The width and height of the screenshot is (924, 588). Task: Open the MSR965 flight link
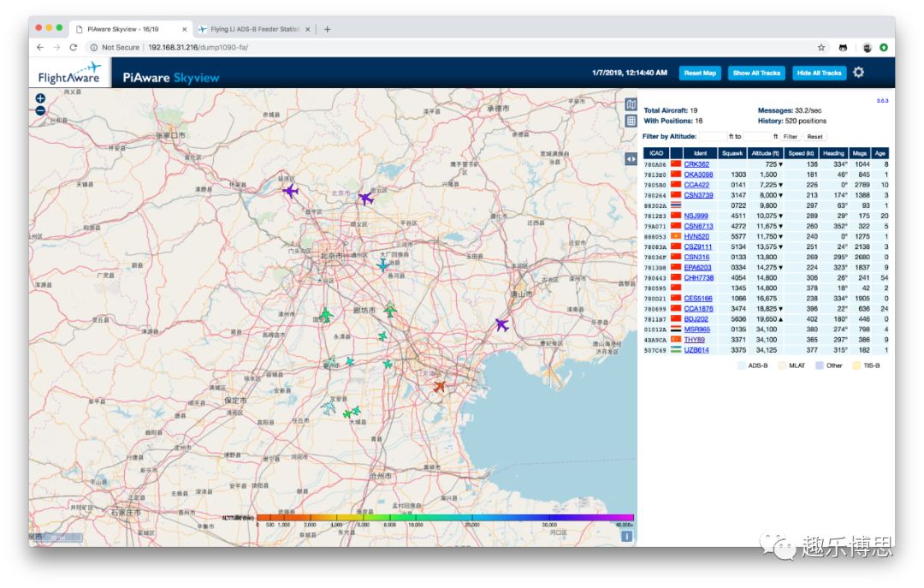[x=697, y=330]
